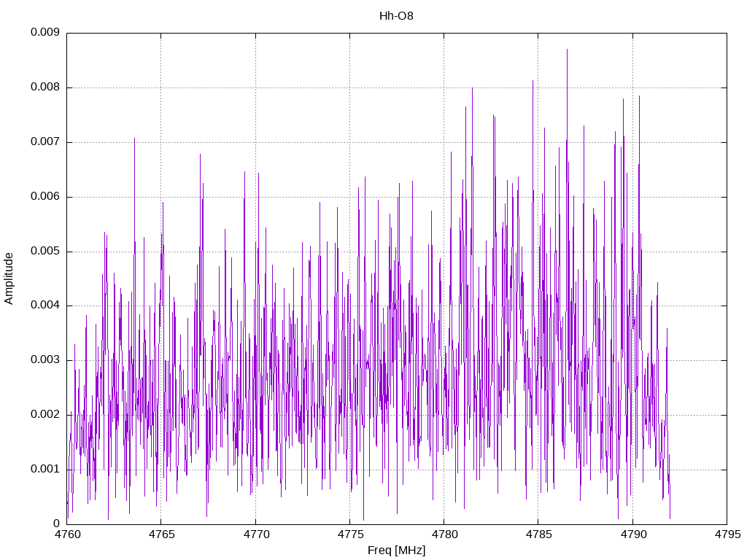Click x-axis tick label 4775
The width and height of the screenshot is (747, 560).
click(x=350, y=534)
